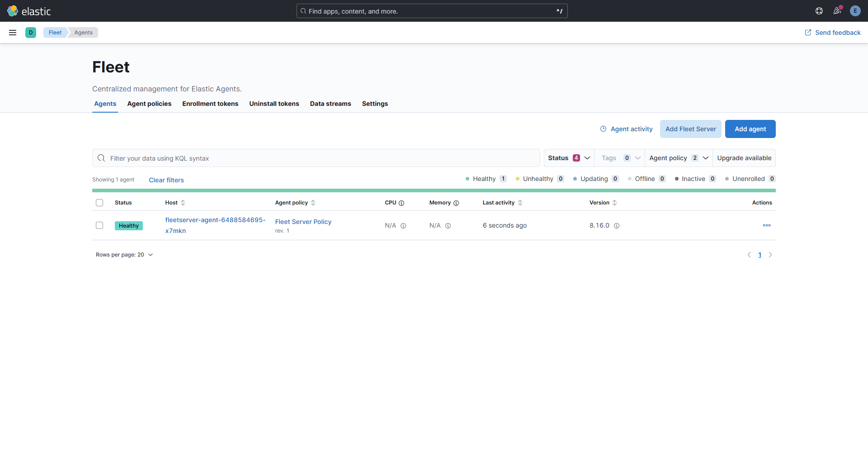Click the version info icon next to 8.16.0
This screenshot has height=452, width=868.
pos(617,226)
